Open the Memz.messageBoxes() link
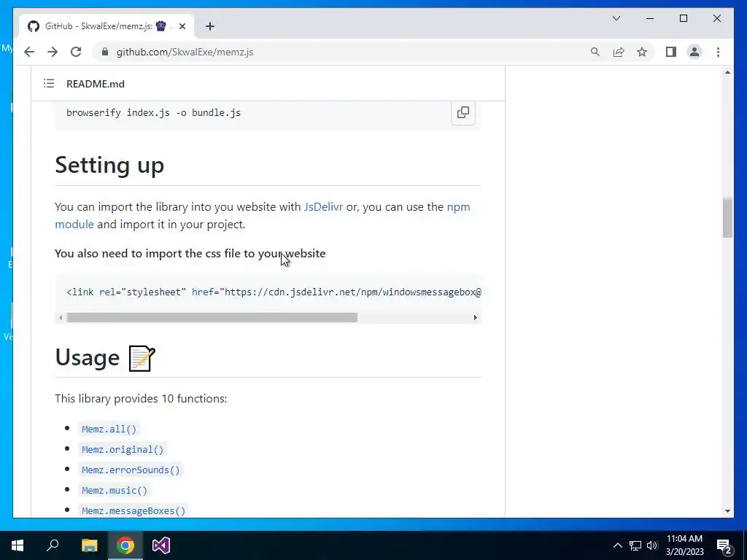This screenshot has width=747, height=560. (133, 511)
